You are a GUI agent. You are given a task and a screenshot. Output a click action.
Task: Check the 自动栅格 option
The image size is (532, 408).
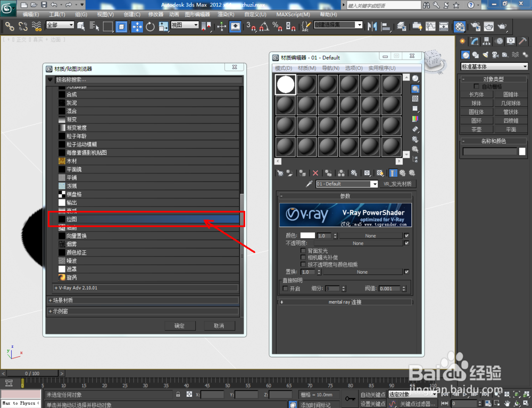(x=476, y=86)
